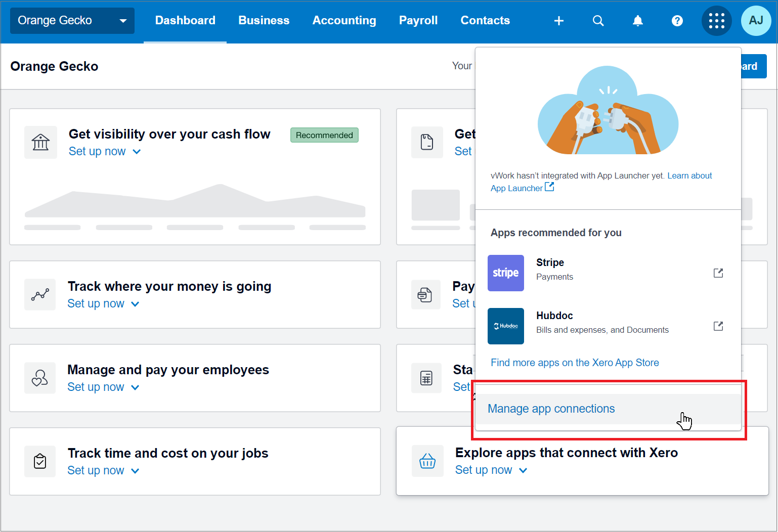Click the Stripe external link icon

tap(718, 273)
